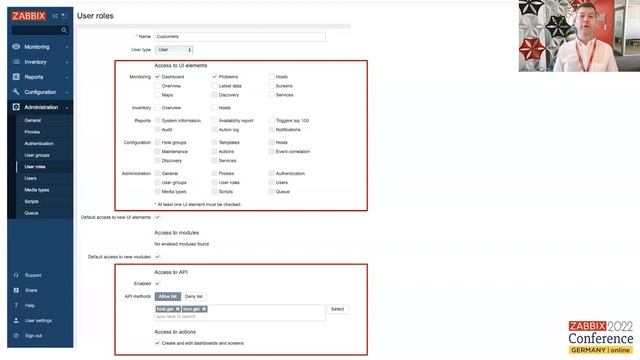Expand the Reports menu chevron

[x=67, y=77]
